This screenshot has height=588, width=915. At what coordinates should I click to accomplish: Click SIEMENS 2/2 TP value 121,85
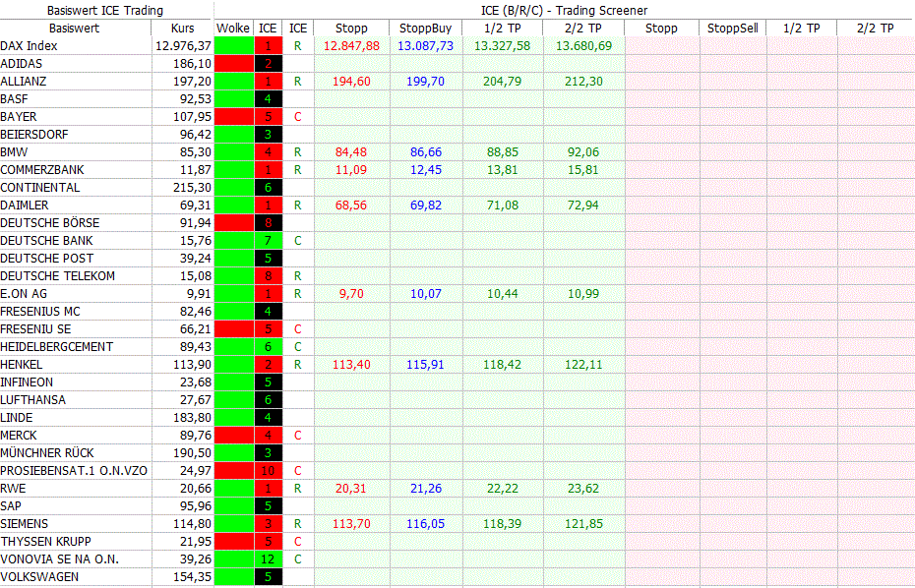coord(583,524)
